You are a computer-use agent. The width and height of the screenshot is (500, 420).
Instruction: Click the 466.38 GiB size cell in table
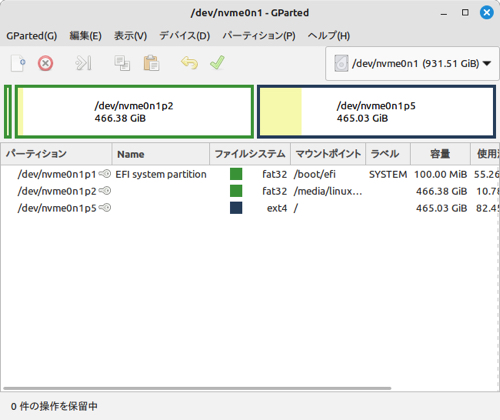pyautogui.click(x=441, y=191)
